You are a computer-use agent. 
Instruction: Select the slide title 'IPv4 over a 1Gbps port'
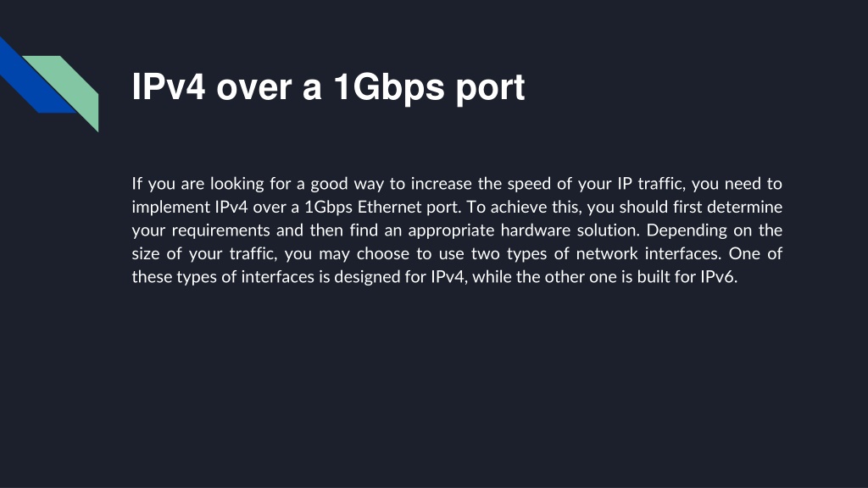[x=328, y=87]
